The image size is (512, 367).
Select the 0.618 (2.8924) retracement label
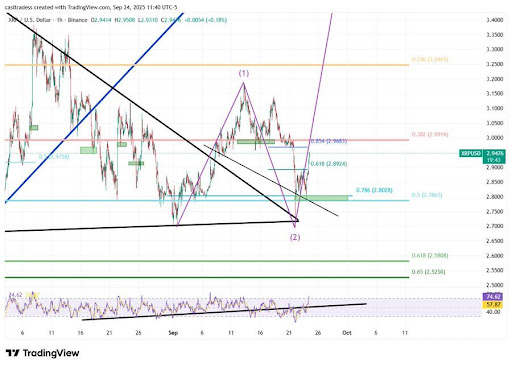coord(329,164)
